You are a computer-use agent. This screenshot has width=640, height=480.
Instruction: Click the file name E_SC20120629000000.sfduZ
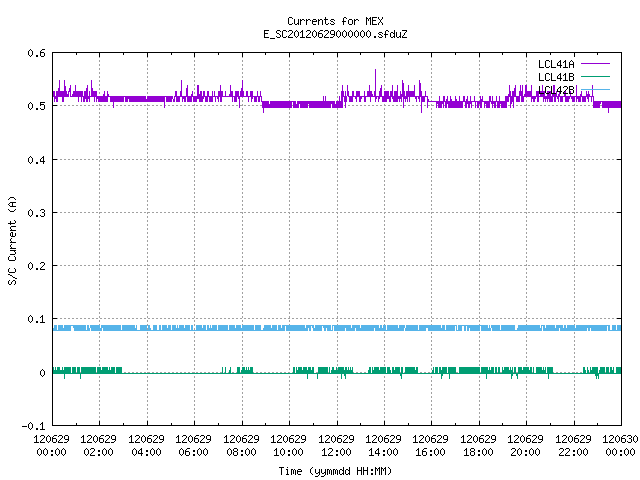(335, 34)
